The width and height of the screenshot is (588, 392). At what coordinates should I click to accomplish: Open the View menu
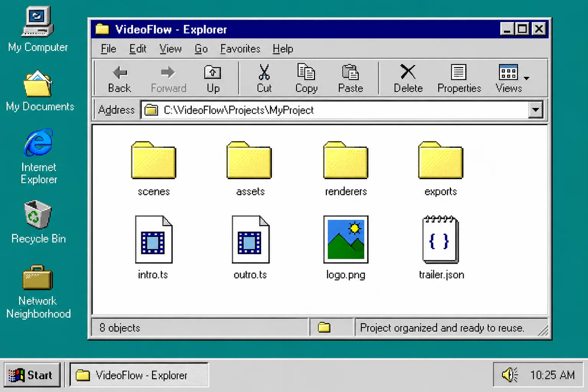coord(170,49)
